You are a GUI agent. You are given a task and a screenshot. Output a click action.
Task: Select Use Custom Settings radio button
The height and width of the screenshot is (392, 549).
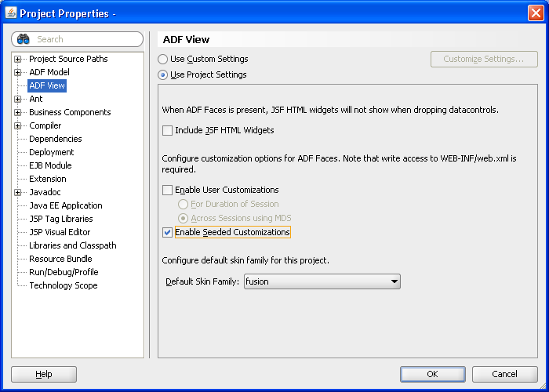162,59
